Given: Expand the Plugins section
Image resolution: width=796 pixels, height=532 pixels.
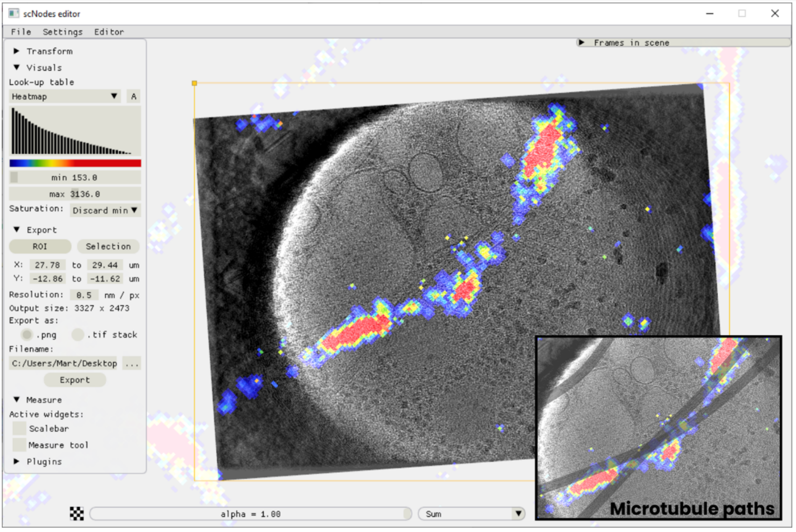Looking at the screenshot, I should [x=16, y=461].
